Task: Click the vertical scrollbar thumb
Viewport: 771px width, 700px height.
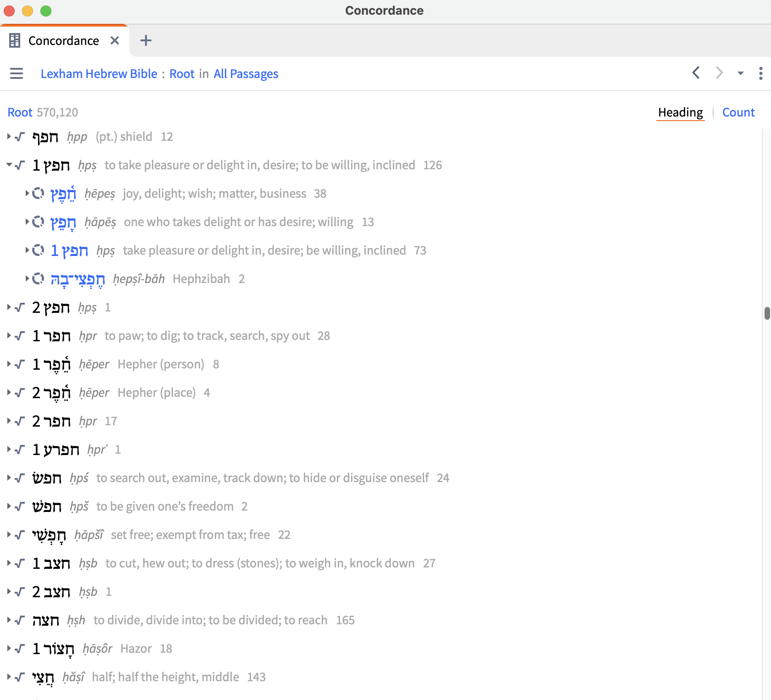Action: click(767, 313)
